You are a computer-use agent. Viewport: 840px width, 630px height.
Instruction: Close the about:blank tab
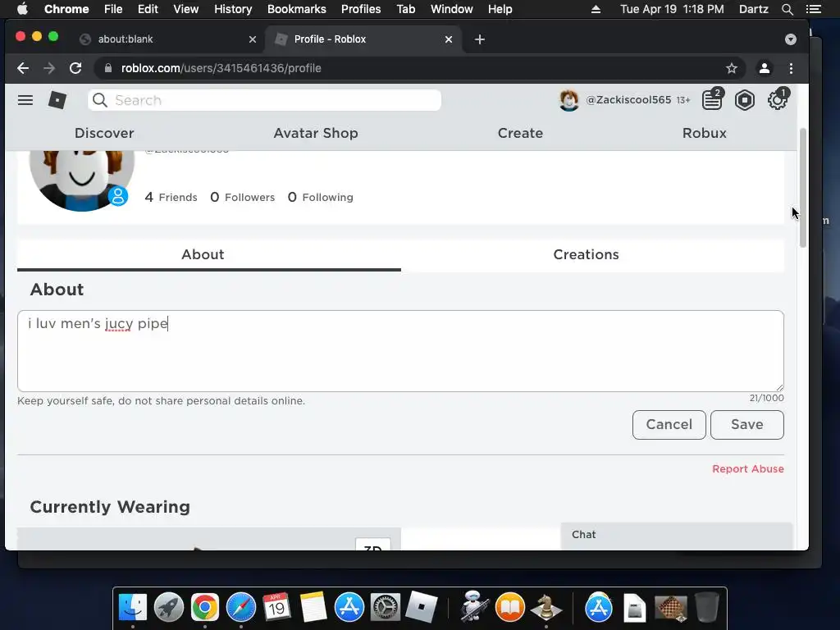tap(253, 39)
